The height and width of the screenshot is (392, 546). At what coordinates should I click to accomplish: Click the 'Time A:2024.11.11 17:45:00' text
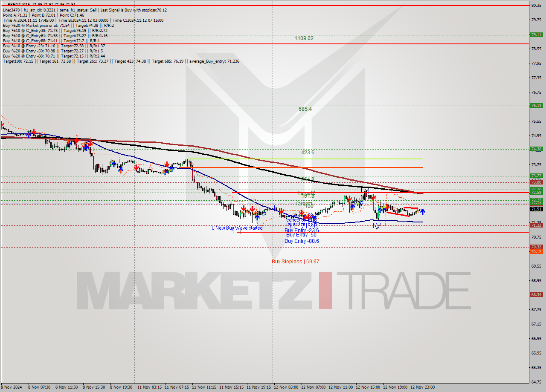coord(28,20)
